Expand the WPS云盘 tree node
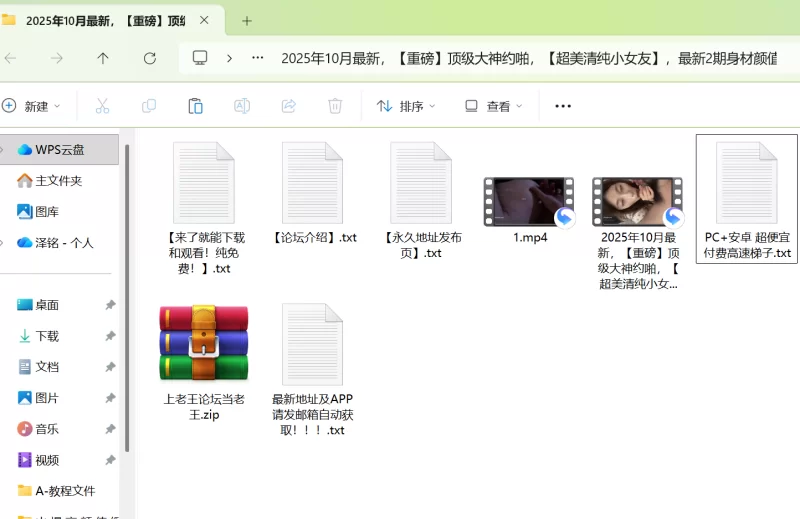 pyautogui.click(x=3, y=150)
